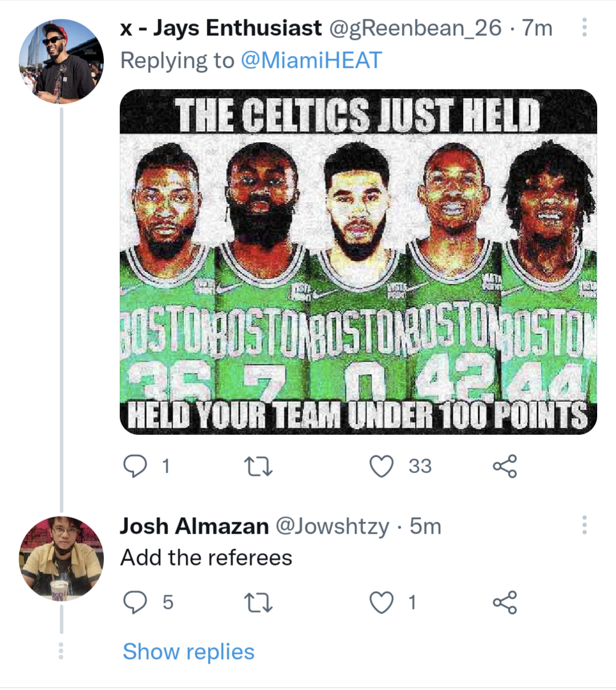Retweet the Jays Enthusiast meme tweet
The width and height of the screenshot is (616, 690).
click(x=258, y=466)
